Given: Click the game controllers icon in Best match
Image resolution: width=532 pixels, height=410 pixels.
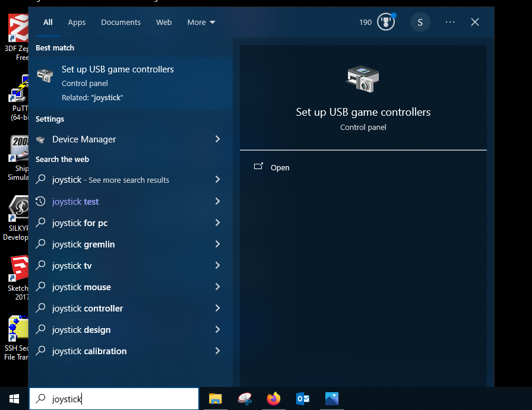Looking at the screenshot, I should pos(45,75).
